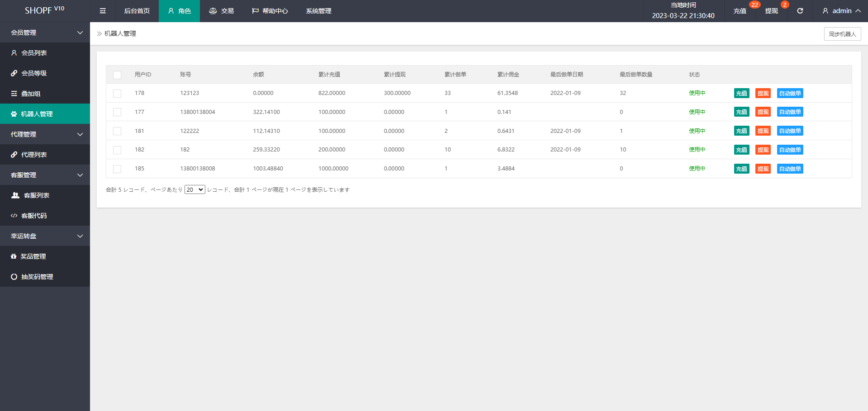Click the 同步机器人 button

coord(842,34)
